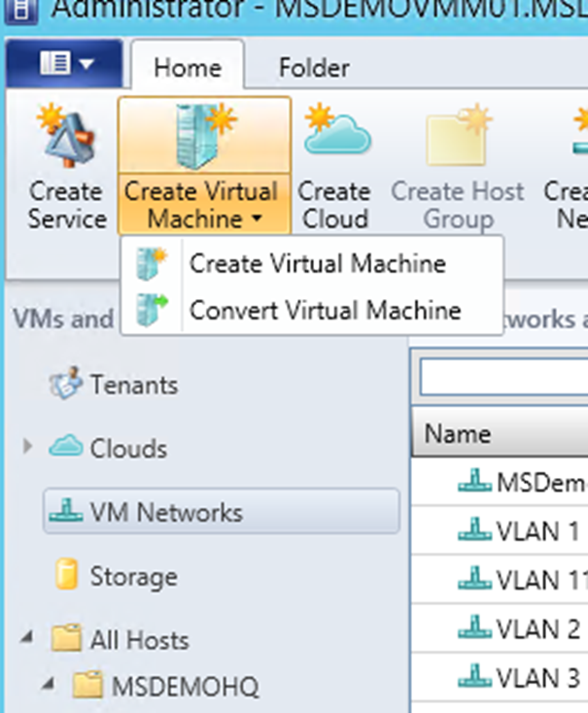Click the Storage cylinder icon
The image size is (588, 713).
(x=66, y=574)
